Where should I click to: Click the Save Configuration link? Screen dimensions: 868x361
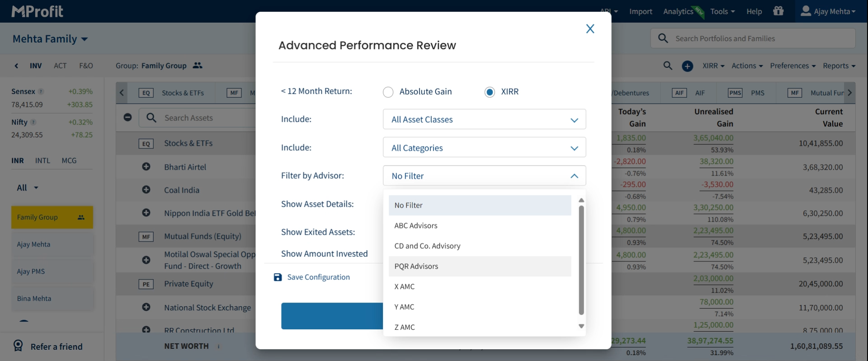click(x=318, y=277)
